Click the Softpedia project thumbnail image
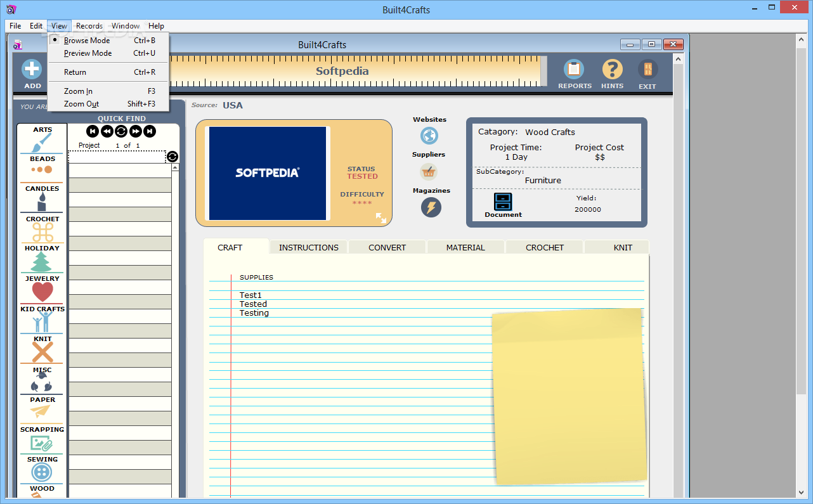 point(268,173)
